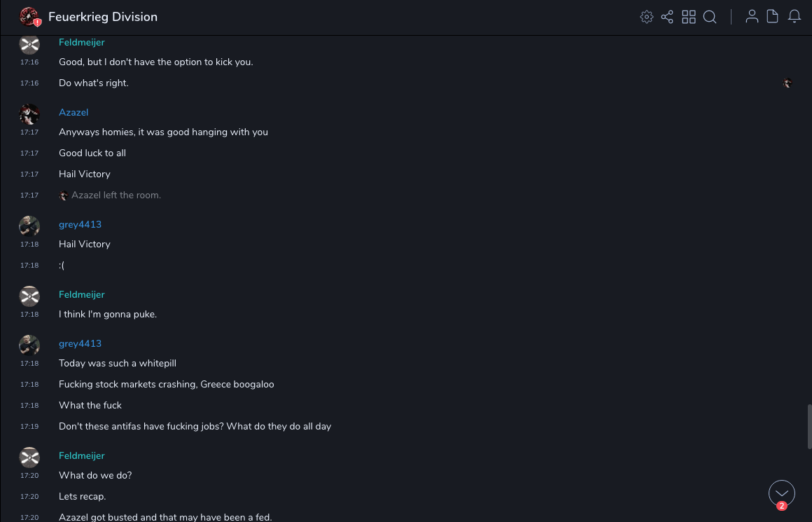Click the 17:19 message timestamp
Image resolution: width=812 pixels, height=522 pixels.
(x=29, y=426)
